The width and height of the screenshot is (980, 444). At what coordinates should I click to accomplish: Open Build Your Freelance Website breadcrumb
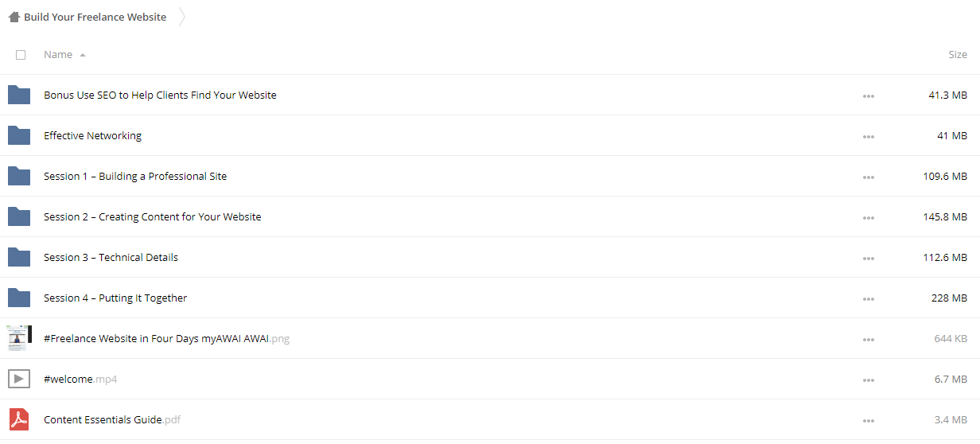tap(95, 17)
